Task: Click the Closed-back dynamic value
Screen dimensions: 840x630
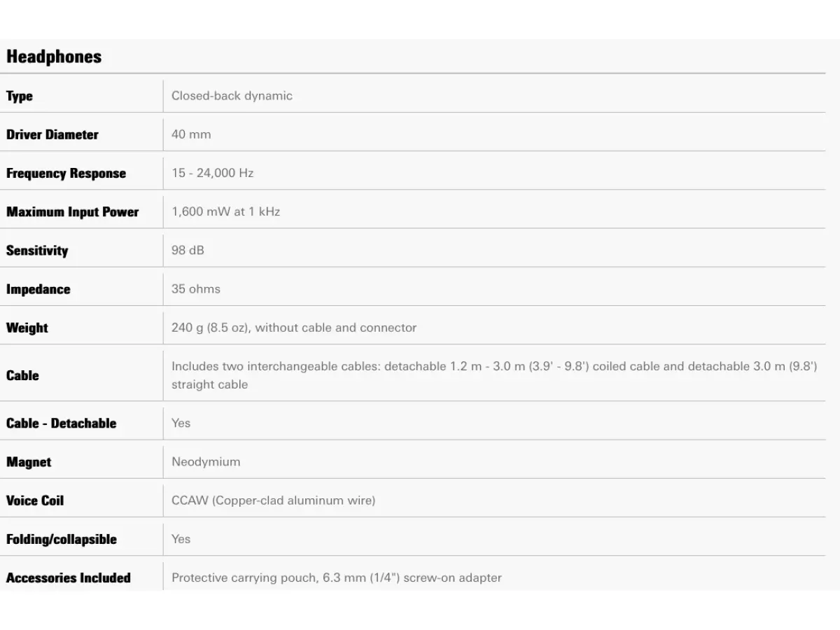Action: tap(232, 96)
